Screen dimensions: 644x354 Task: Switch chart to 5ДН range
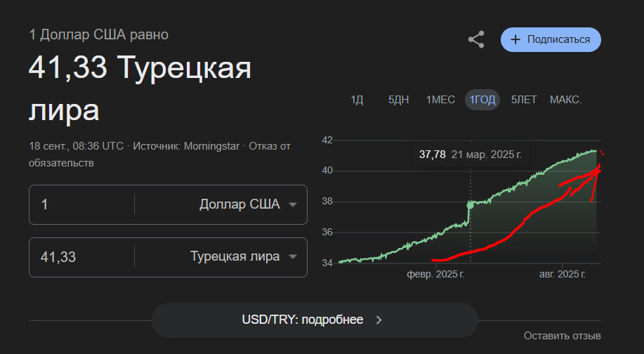(x=398, y=100)
